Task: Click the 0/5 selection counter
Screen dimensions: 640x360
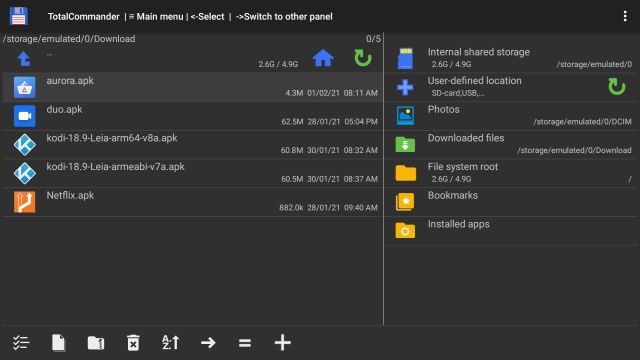Action: (x=373, y=39)
